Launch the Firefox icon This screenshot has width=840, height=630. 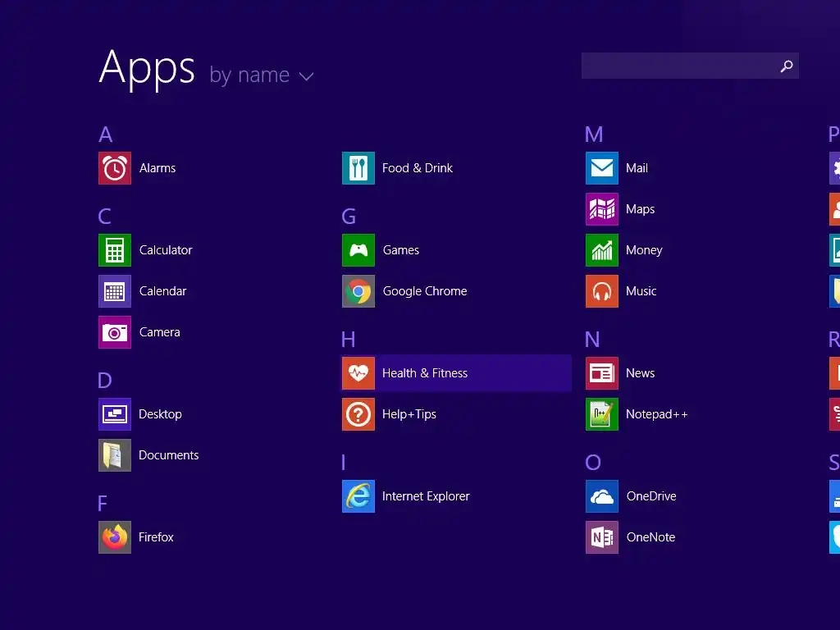[x=115, y=537]
